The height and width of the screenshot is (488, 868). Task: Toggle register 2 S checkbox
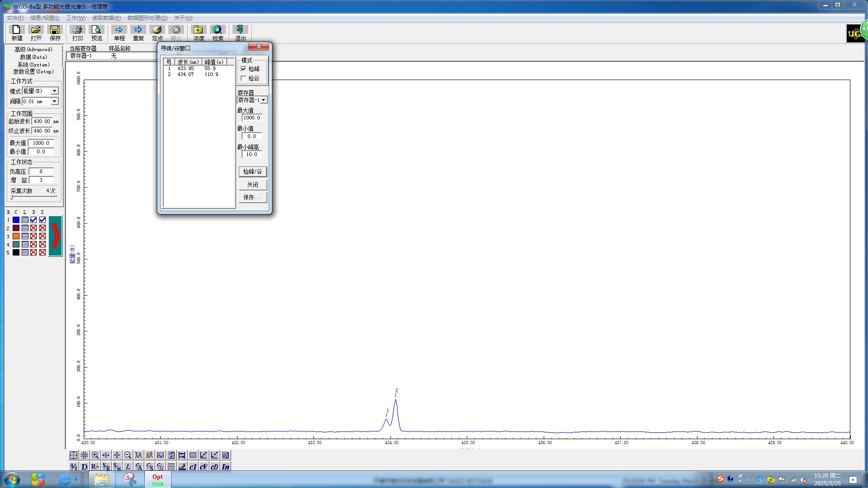tap(43, 228)
